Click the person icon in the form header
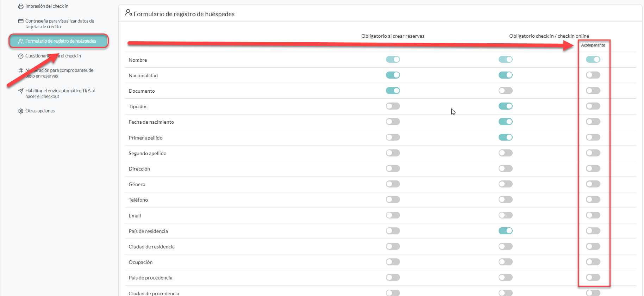 [x=129, y=13]
